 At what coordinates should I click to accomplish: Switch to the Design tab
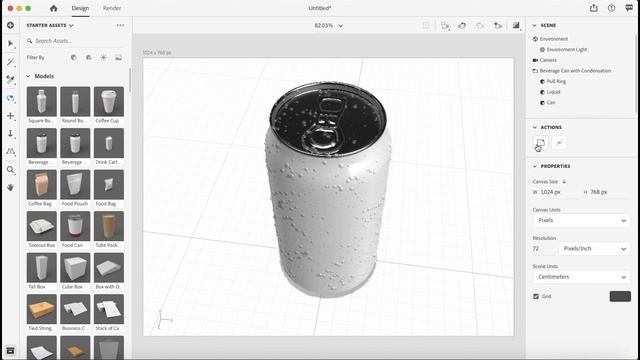[80, 8]
